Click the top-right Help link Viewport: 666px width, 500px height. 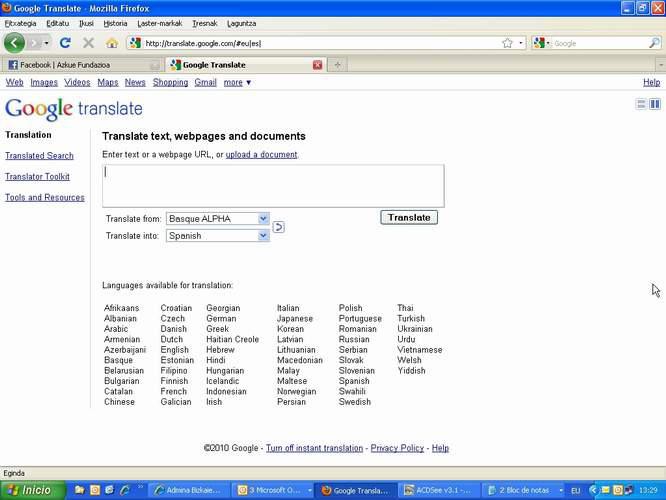pyautogui.click(x=652, y=82)
